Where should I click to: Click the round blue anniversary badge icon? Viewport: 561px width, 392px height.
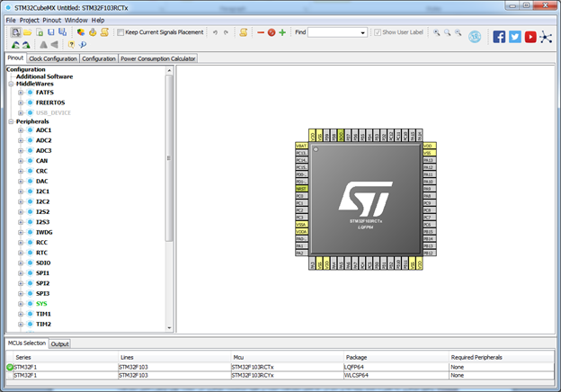point(475,37)
